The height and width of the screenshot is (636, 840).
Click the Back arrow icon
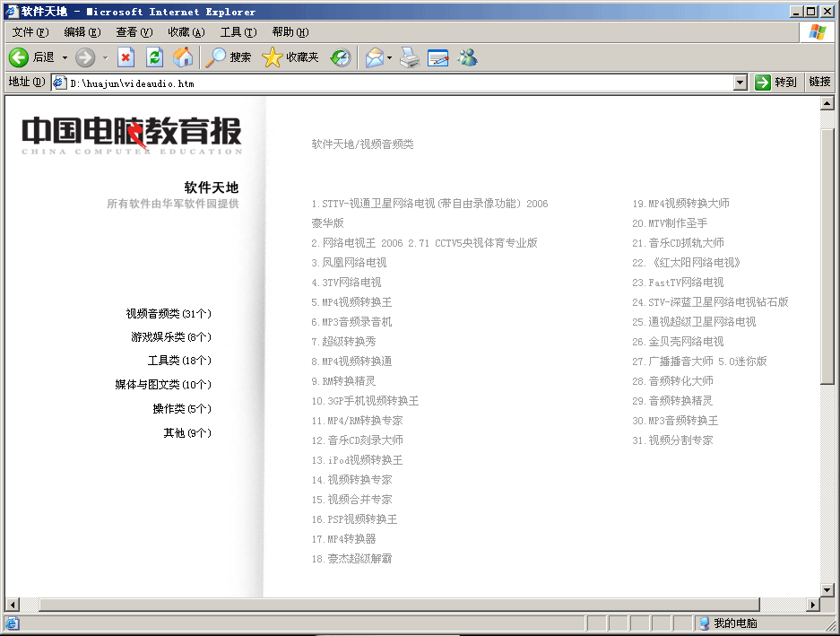coord(19,57)
